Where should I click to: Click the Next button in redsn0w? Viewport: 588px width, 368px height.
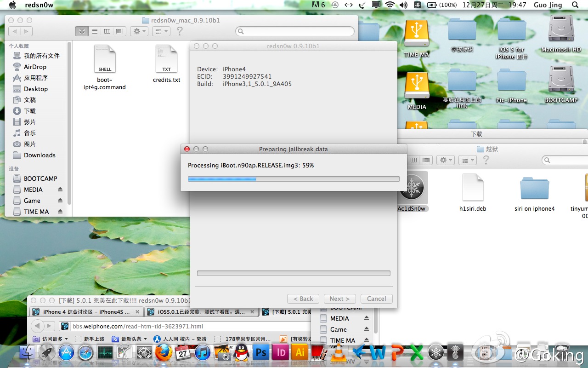click(x=339, y=299)
